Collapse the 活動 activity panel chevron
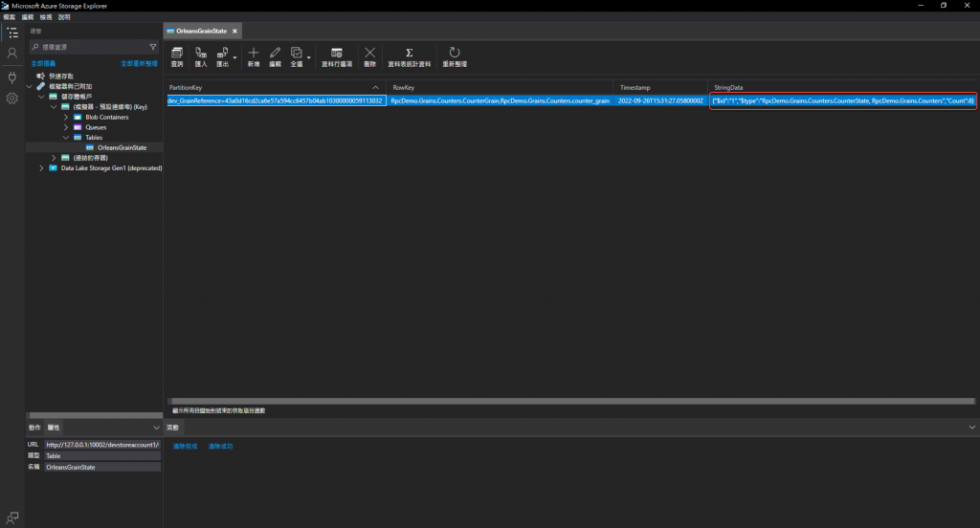The image size is (980, 528). point(972,428)
